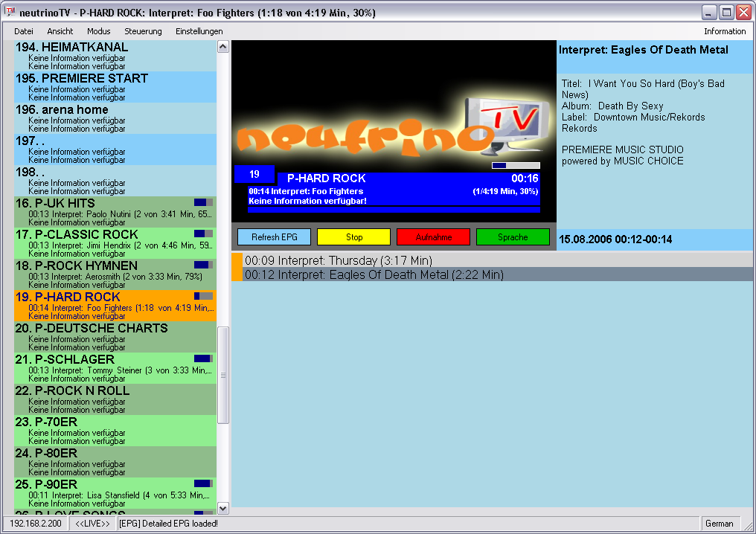Click the German language status entry
The width and height of the screenshot is (756, 534).
pyautogui.click(x=720, y=524)
